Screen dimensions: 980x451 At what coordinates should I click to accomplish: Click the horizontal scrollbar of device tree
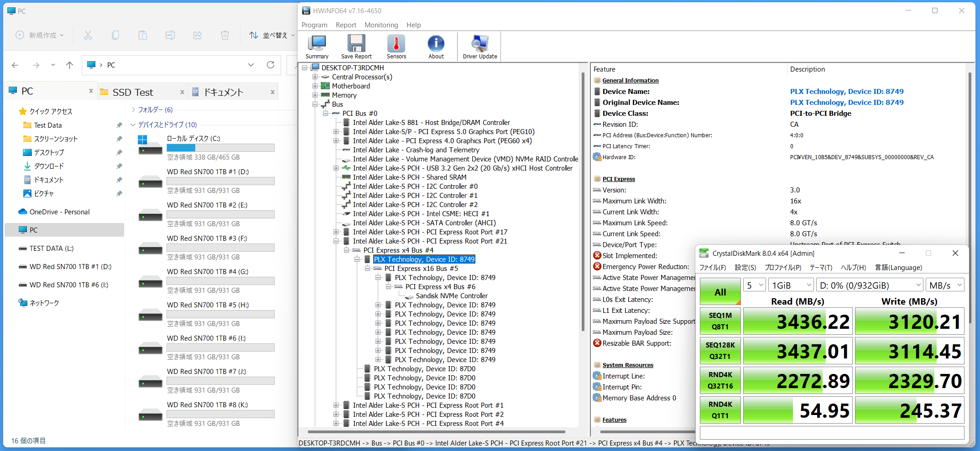point(436,431)
